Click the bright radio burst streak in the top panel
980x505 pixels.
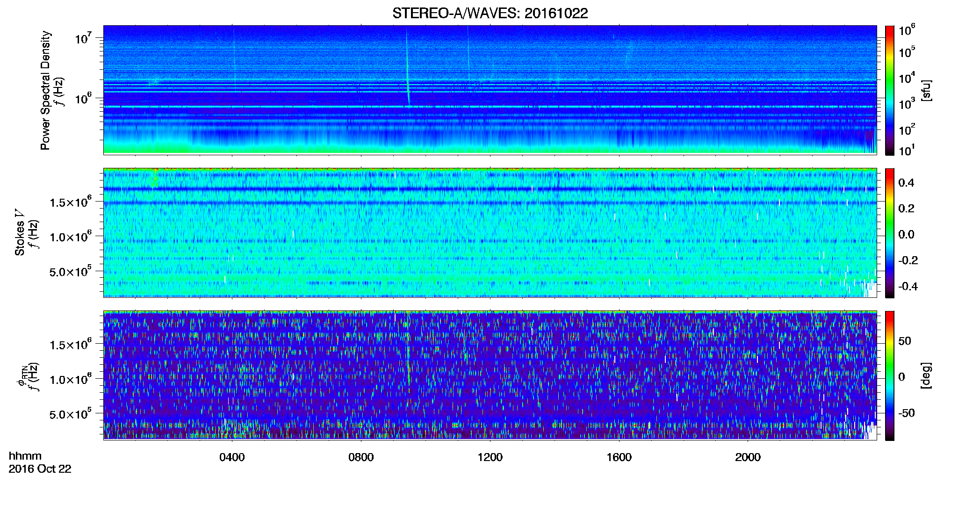tap(407, 68)
